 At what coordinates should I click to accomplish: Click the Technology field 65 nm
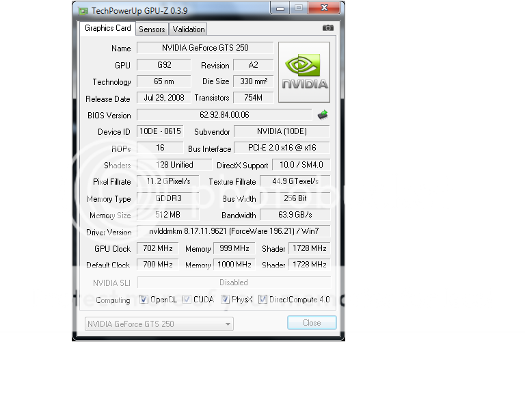(164, 81)
